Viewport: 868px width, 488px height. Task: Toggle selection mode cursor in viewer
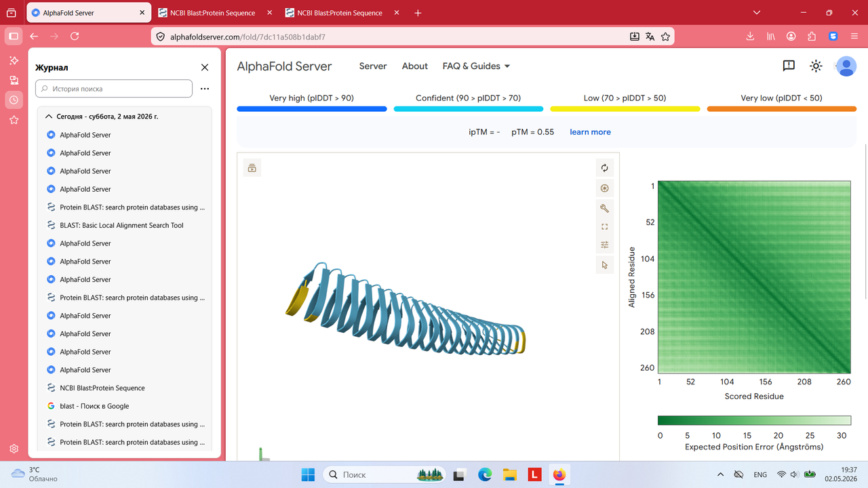pos(605,265)
